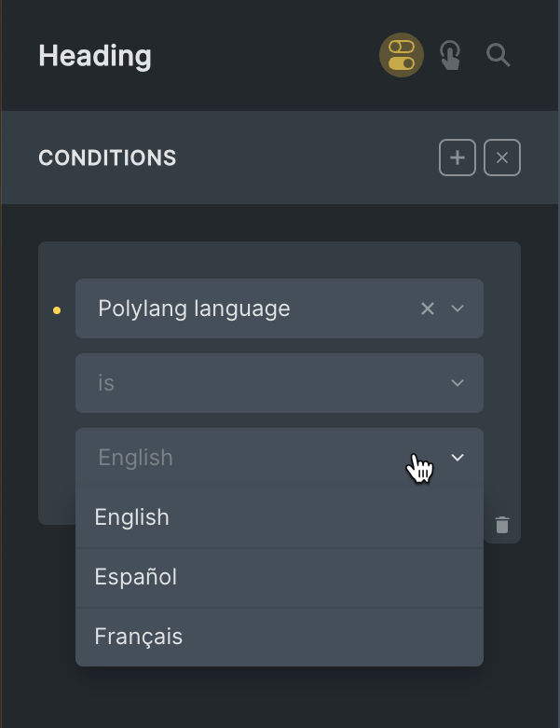The image size is (560, 728).
Task: Click the CONDITIONS section header label
Action: (x=107, y=158)
